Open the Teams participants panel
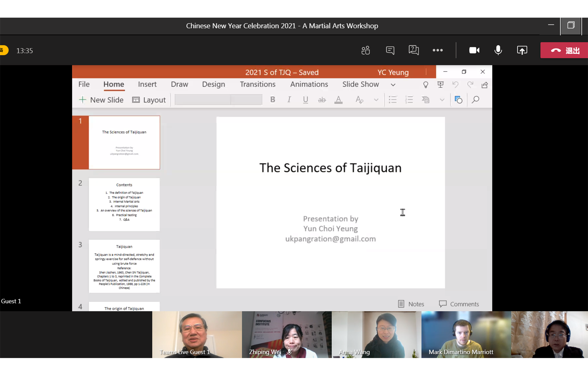 point(366,50)
